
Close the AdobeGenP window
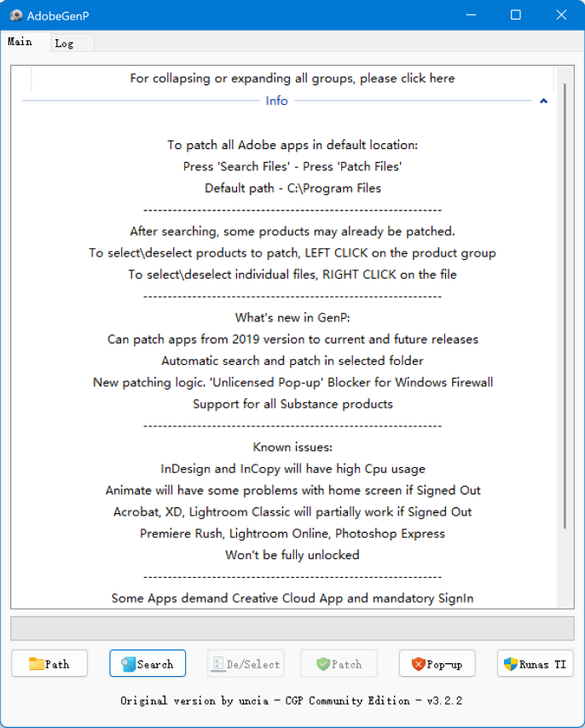[x=560, y=15]
